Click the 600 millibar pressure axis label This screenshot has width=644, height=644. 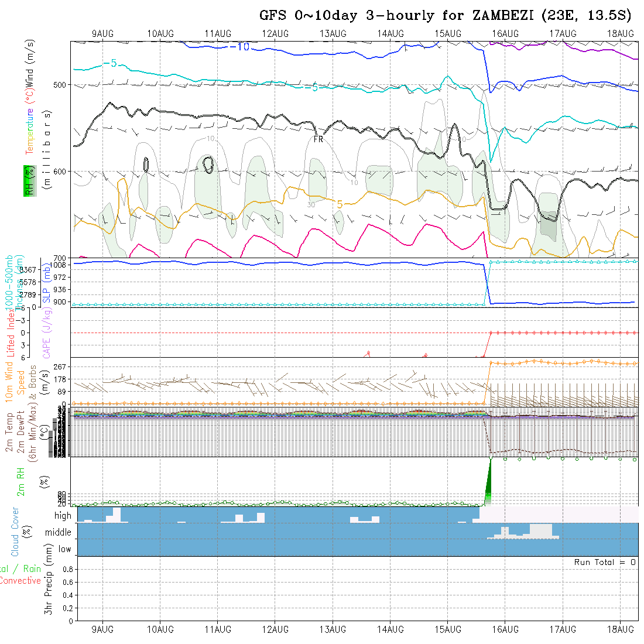(x=60, y=172)
